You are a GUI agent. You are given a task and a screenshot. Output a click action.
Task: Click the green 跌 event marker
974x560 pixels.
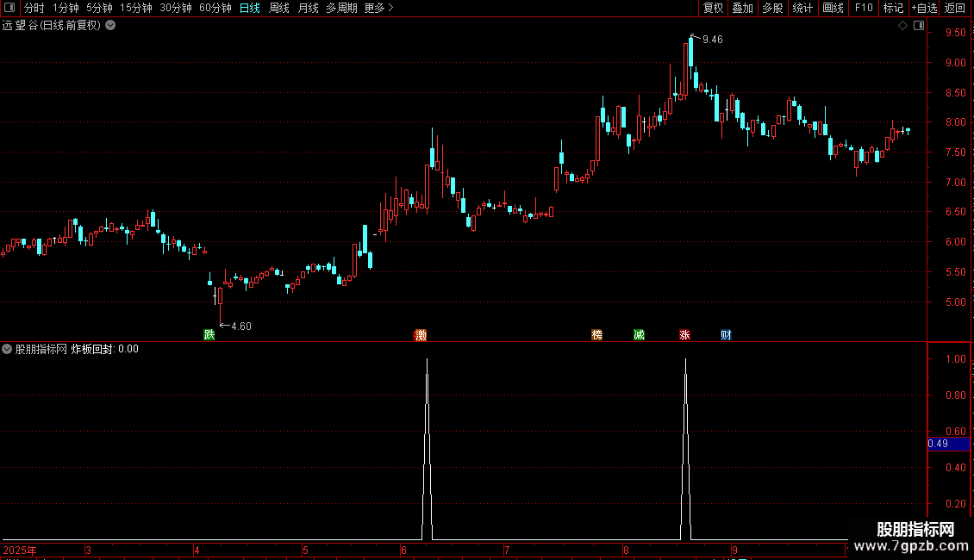(x=209, y=334)
